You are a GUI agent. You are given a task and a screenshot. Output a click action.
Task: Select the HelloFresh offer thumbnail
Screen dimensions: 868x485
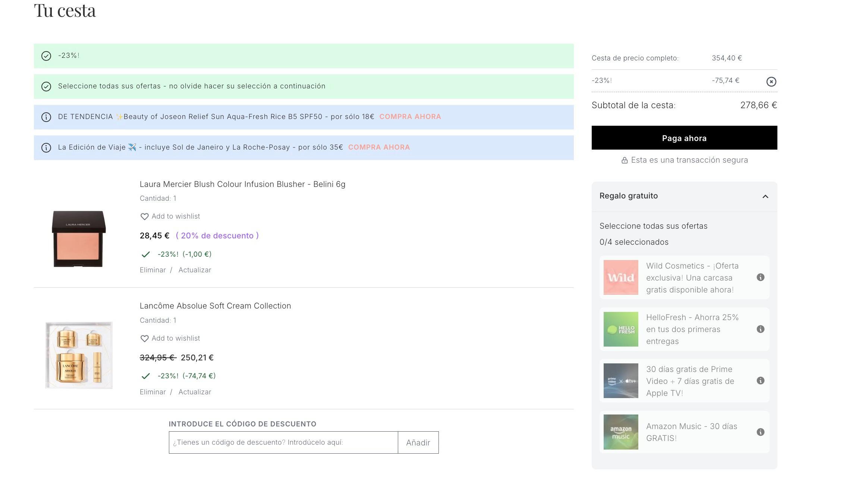[x=621, y=329]
